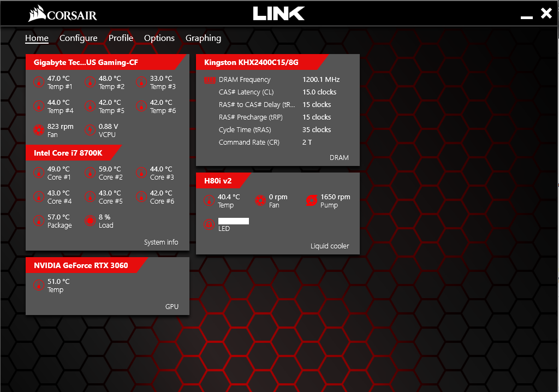Click the 40.4 °C cooler temperature reading
The image size is (559, 392).
point(229,197)
